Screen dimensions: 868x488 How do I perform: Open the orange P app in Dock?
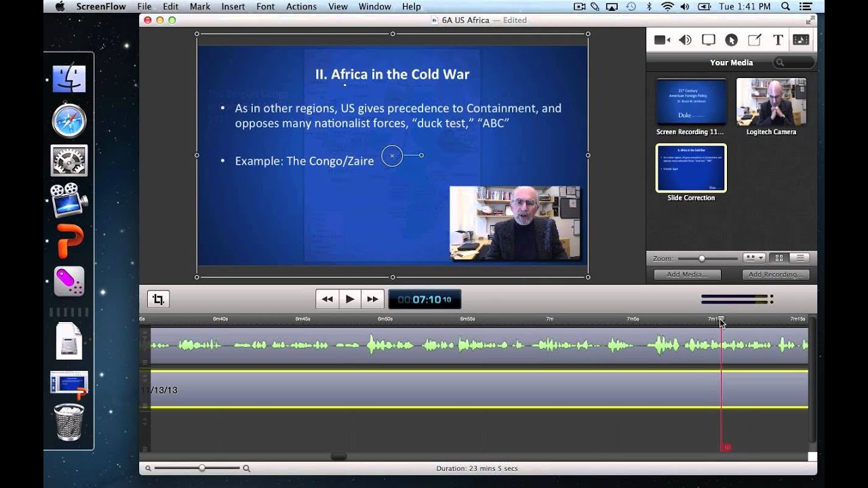click(69, 241)
